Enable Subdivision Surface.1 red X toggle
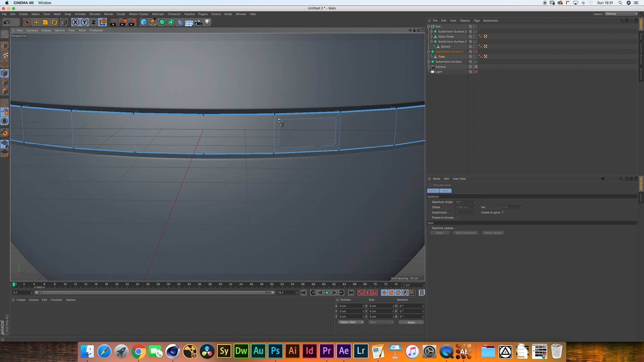 click(476, 52)
